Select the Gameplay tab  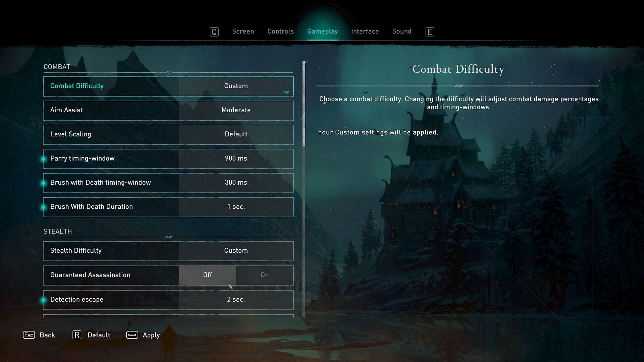tap(322, 32)
